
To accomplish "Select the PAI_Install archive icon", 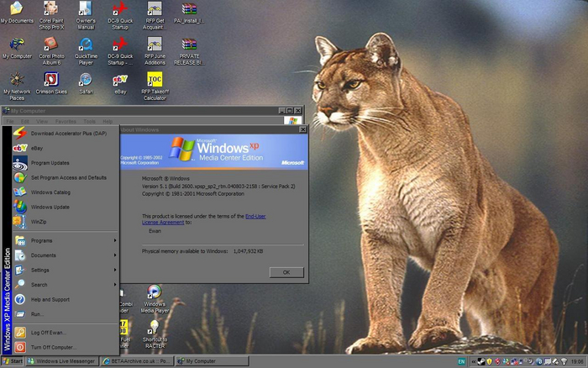I will pos(189,13).
